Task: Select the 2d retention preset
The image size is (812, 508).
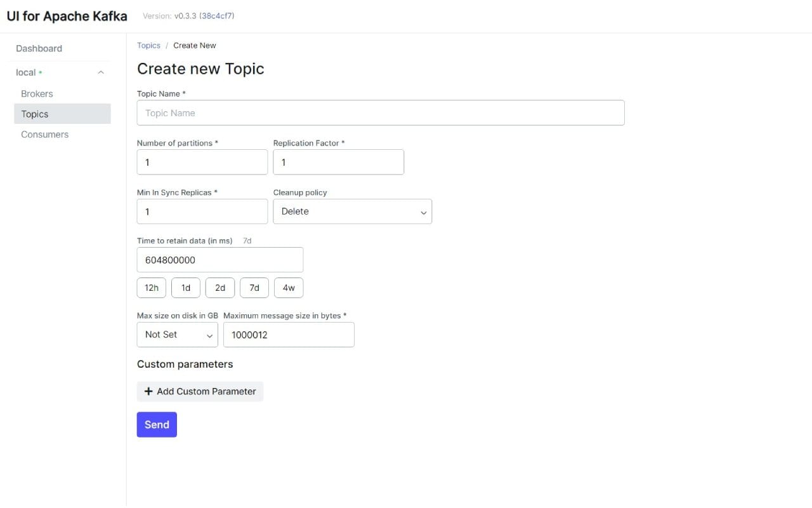Action: 219,287
